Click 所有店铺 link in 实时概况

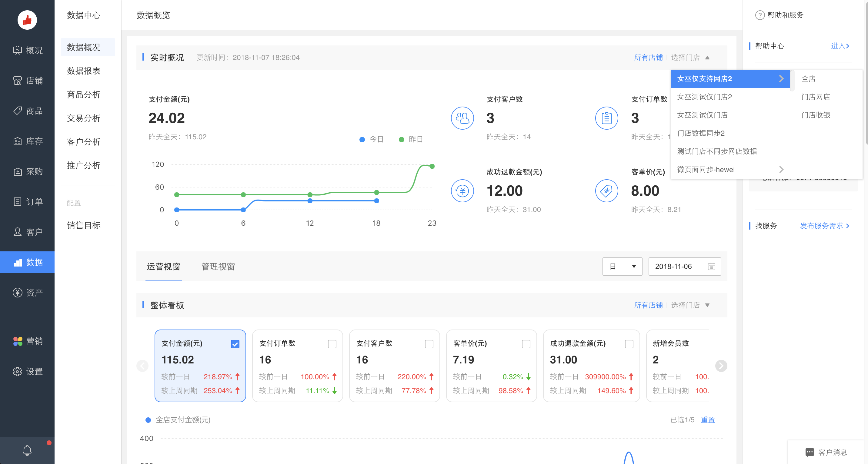pyautogui.click(x=648, y=58)
